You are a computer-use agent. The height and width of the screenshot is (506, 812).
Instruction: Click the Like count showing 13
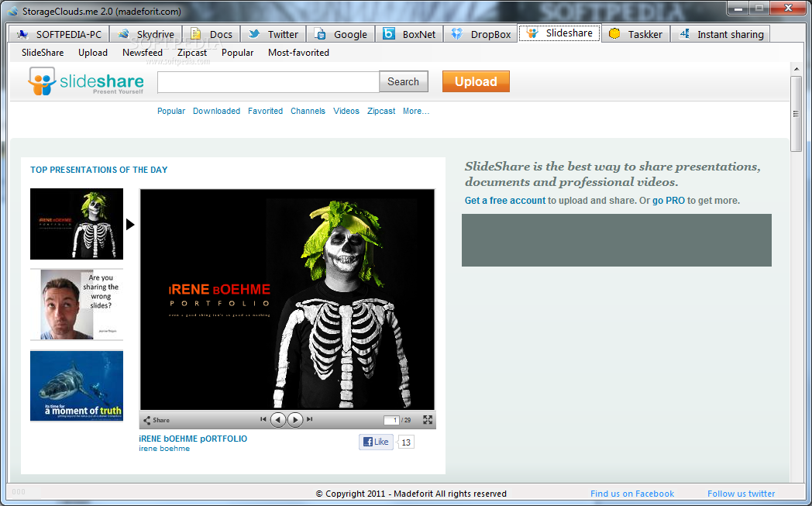[x=405, y=442]
